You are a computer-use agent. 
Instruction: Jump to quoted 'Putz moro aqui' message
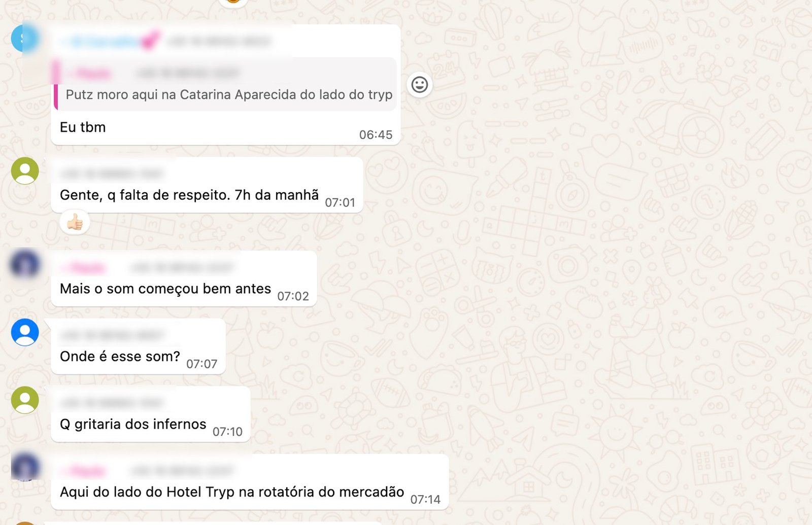(x=225, y=84)
